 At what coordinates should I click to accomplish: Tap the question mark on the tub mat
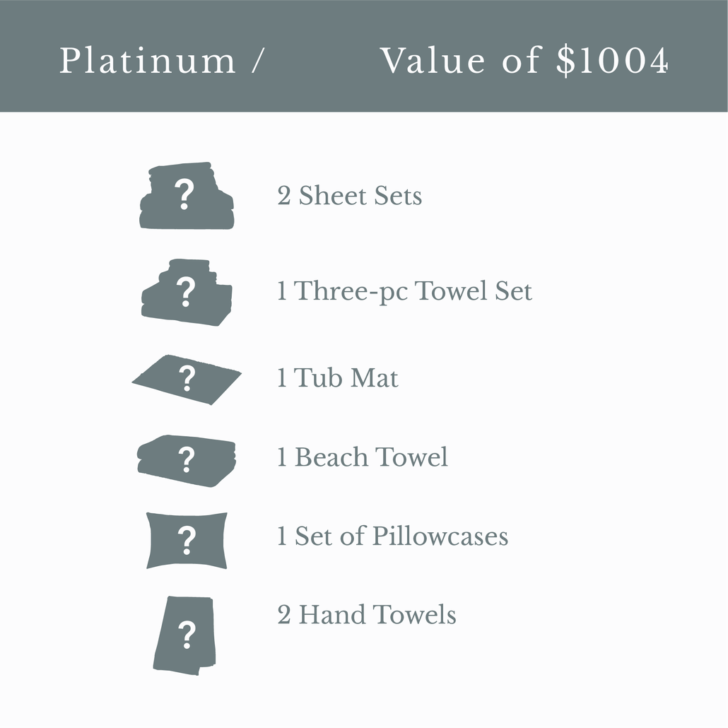point(187,379)
